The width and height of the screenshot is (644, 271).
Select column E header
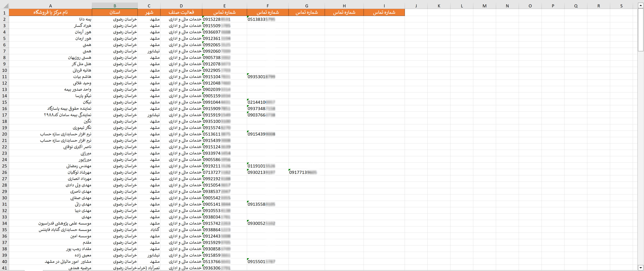tap(225, 6)
